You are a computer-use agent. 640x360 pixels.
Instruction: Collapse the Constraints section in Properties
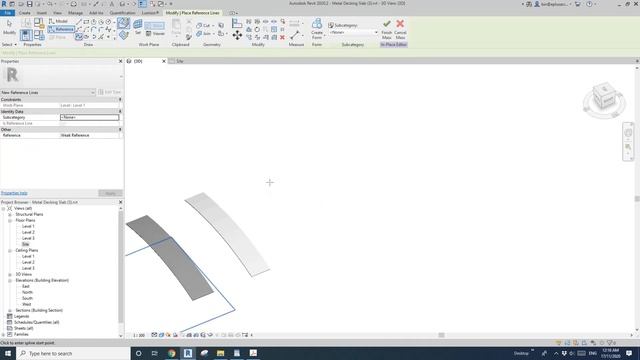click(120, 100)
